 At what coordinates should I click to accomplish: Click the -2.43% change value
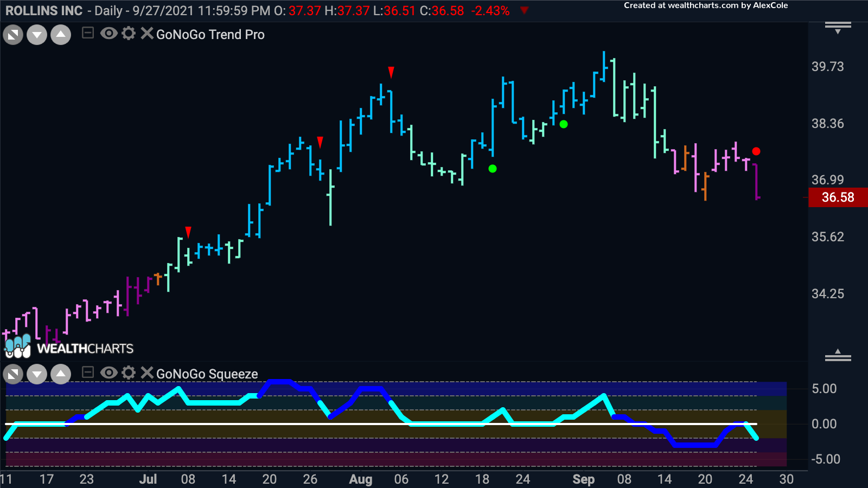click(490, 11)
